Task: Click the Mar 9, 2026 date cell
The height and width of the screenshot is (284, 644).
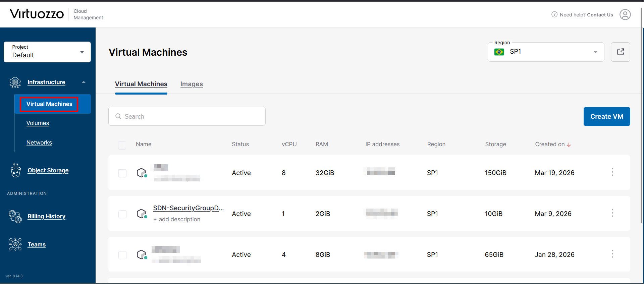Action: [x=553, y=214]
